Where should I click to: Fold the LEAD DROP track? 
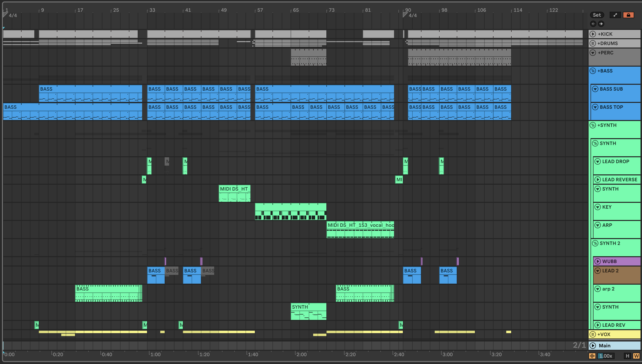tap(597, 161)
